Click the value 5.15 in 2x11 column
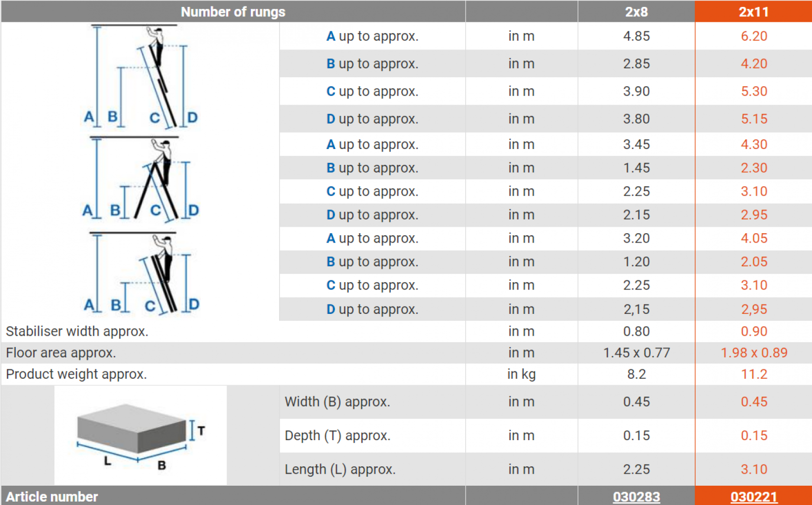 tap(754, 119)
